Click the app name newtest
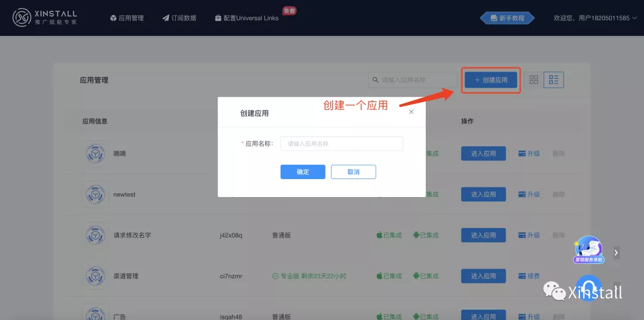 click(x=125, y=194)
